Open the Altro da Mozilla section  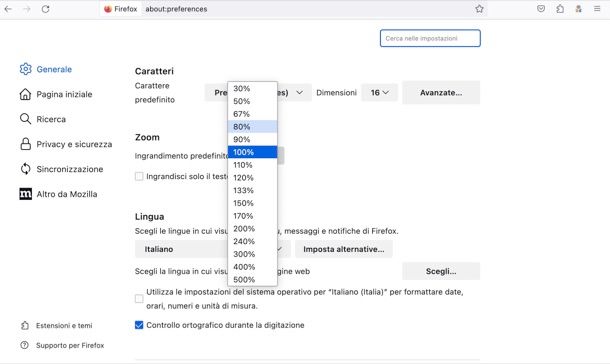click(58, 194)
